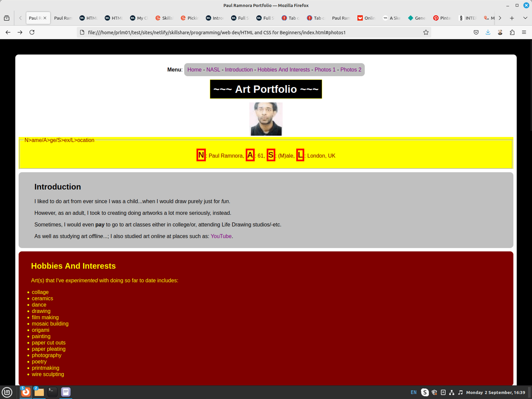Open the Downloads panel
Viewport: 532px width, 399px height.
pos(488,32)
